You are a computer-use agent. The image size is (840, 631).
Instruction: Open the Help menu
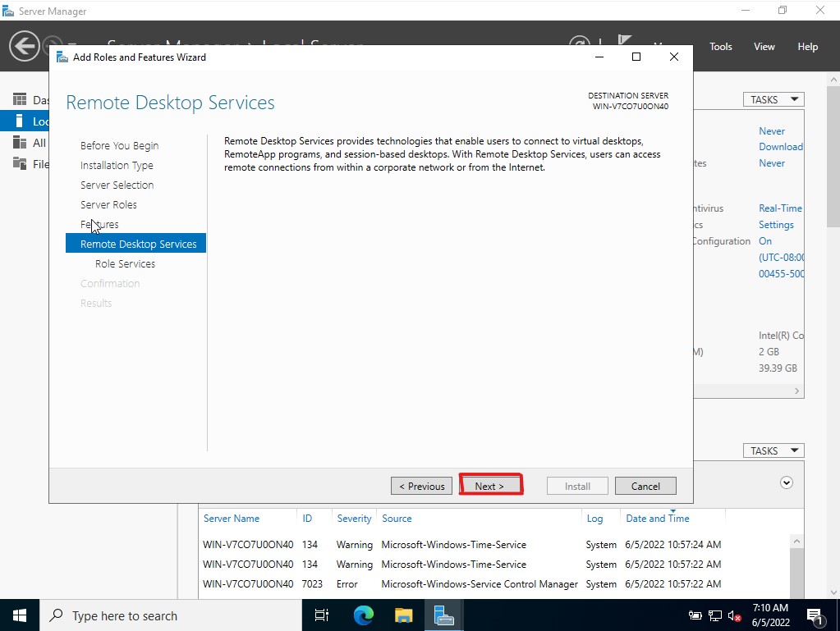point(807,47)
